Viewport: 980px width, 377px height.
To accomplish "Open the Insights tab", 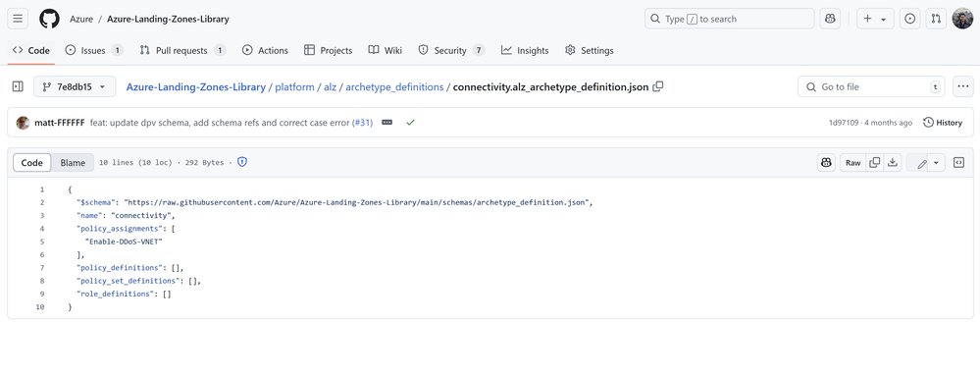I will click(525, 51).
